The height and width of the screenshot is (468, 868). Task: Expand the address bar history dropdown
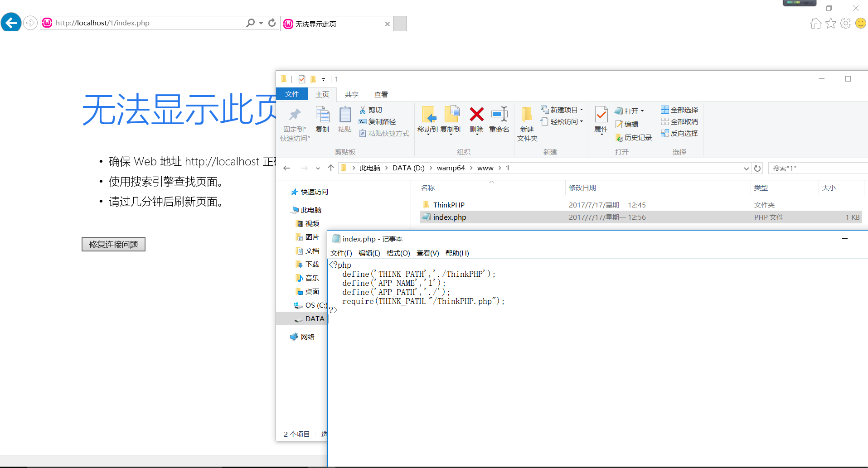click(746, 169)
